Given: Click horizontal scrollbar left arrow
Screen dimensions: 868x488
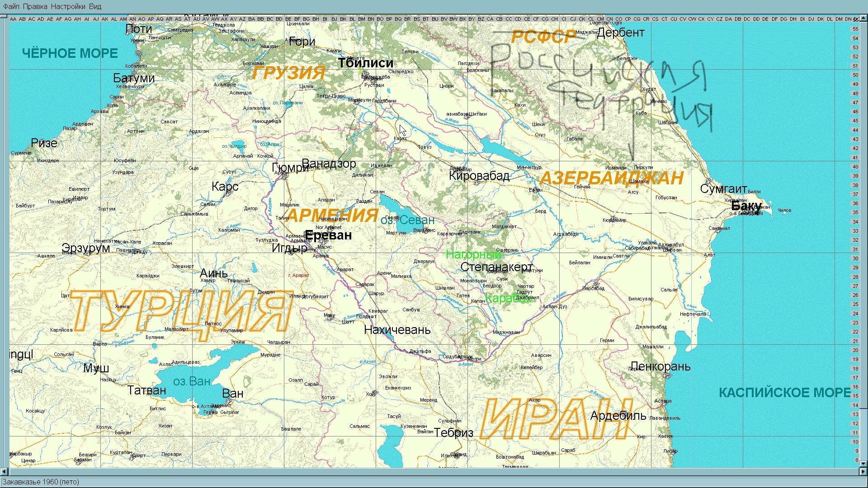Looking at the screenshot, I should point(4,472).
